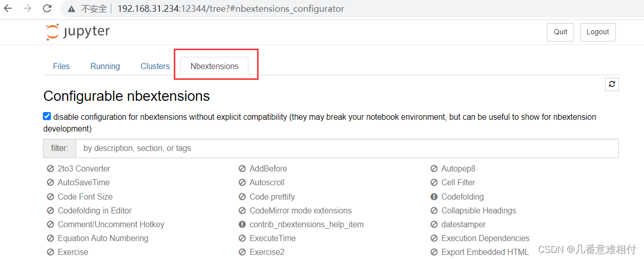This screenshot has height=259, width=644.
Task: Reload the page with browser refresh icon
Action: pos(47,9)
